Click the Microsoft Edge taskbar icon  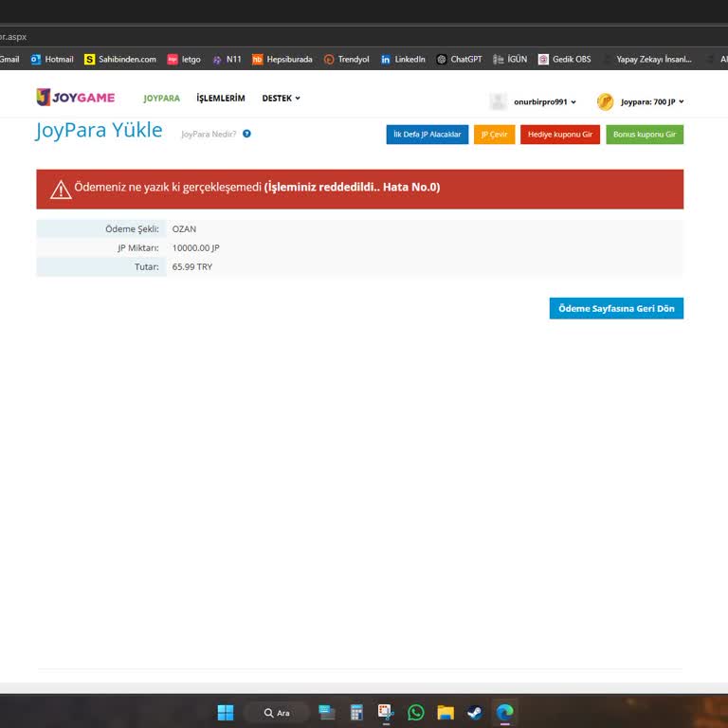click(504, 712)
